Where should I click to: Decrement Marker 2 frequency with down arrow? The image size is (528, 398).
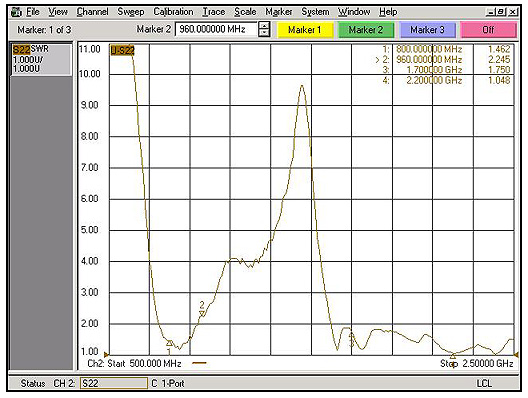264,33
